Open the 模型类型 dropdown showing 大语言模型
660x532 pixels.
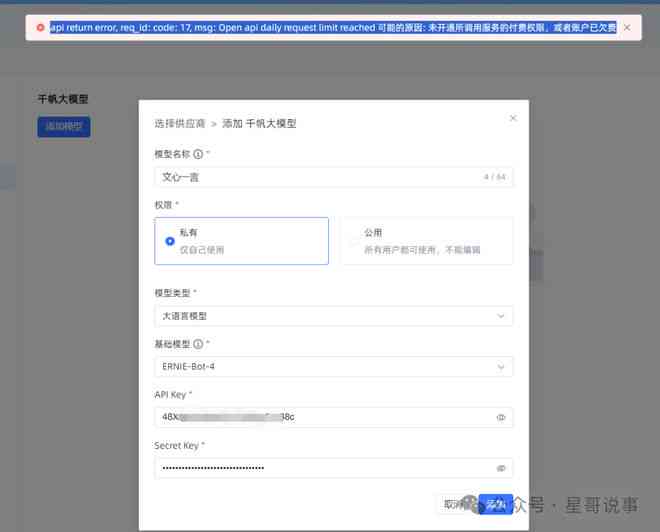pyautogui.click(x=333, y=316)
